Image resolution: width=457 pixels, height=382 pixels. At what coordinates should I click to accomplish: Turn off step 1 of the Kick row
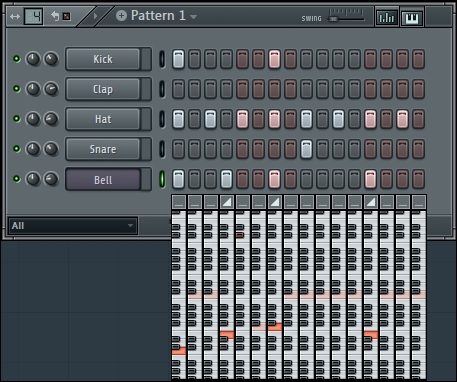(178, 59)
